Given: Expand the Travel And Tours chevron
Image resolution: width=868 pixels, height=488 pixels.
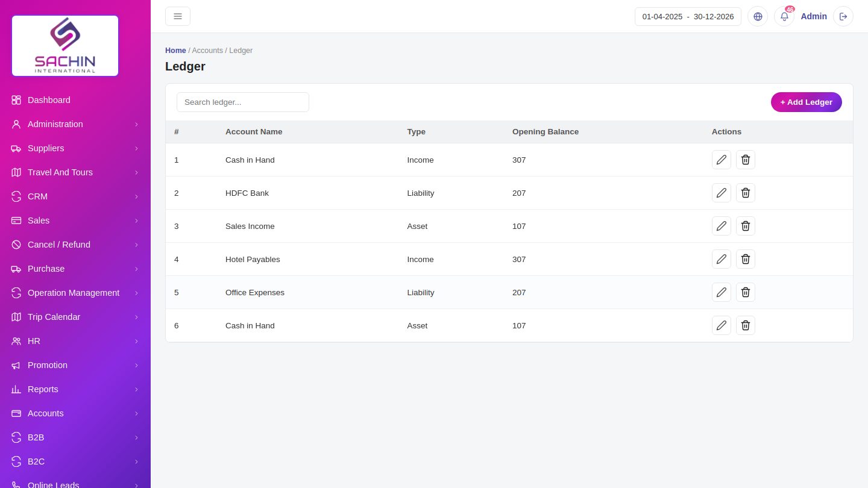Looking at the screenshot, I should (x=136, y=172).
